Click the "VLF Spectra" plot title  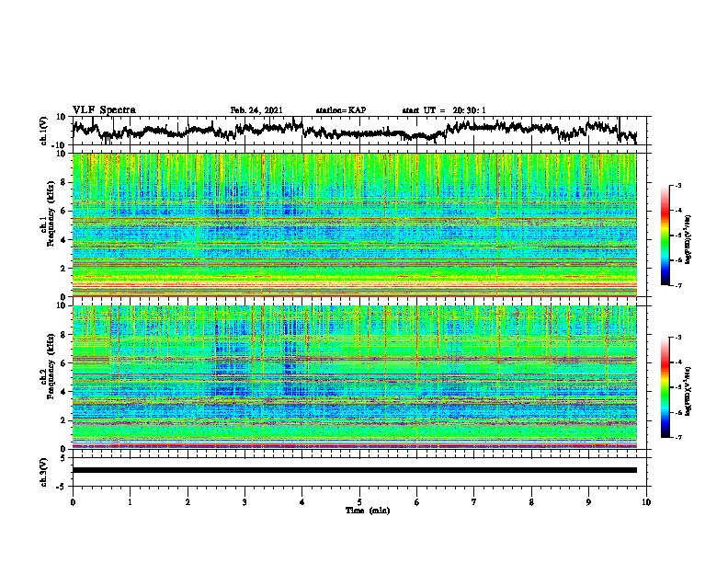[104, 110]
